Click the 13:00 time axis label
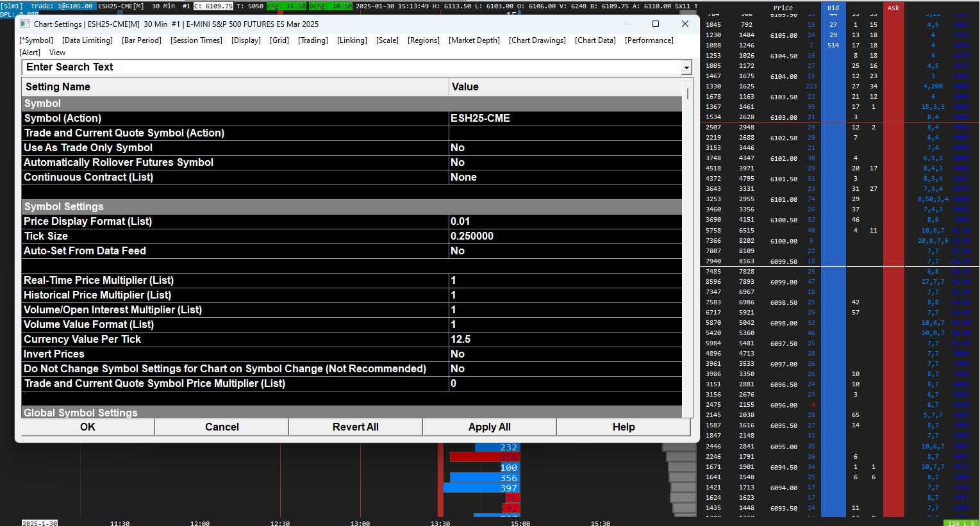Viewport: 980px width, 526px height. click(360, 523)
